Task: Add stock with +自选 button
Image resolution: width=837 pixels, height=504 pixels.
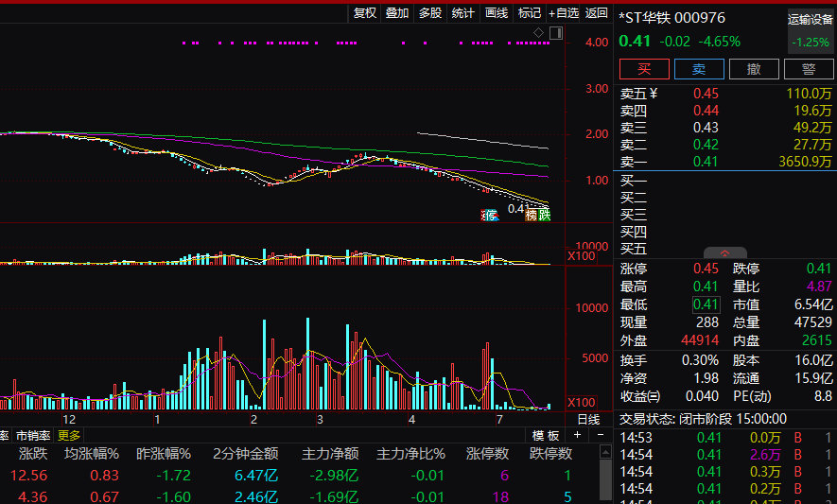Action: click(564, 13)
